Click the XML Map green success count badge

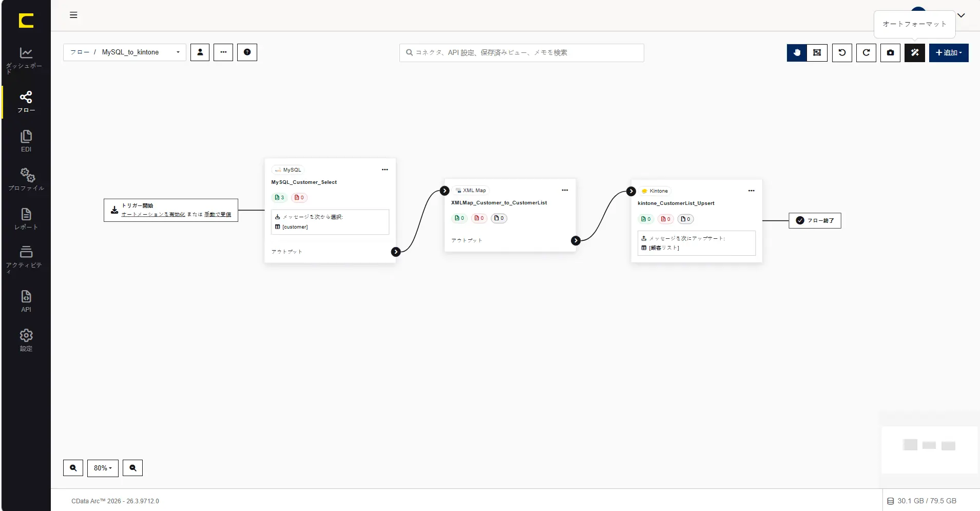pyautogui.click(x=459, y=218)
